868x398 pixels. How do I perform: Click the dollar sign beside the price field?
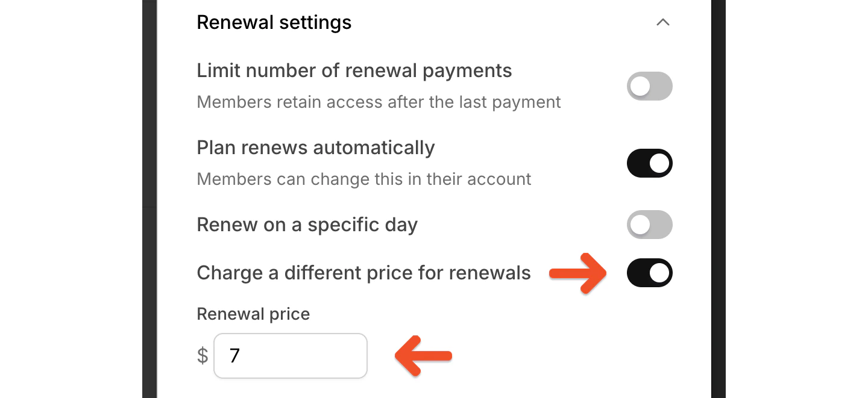(202, 356)
